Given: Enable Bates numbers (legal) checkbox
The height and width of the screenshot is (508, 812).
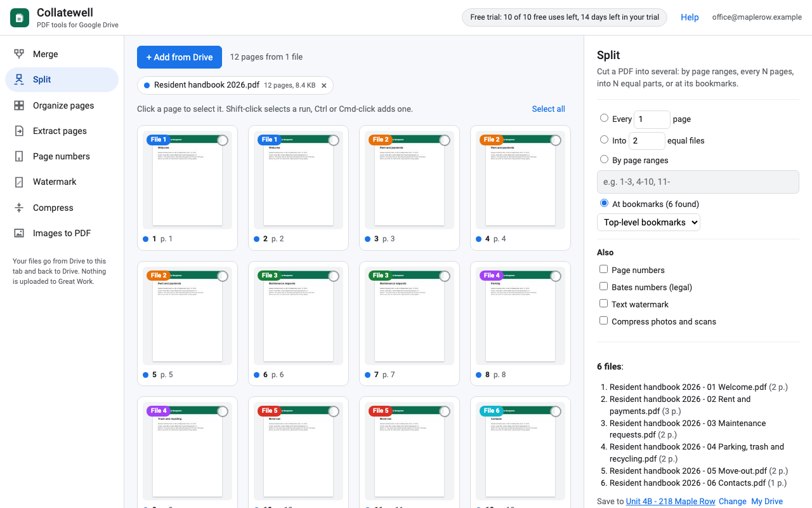Looking at the screenshot, I should pyautogui.click(x=604, y=286).
